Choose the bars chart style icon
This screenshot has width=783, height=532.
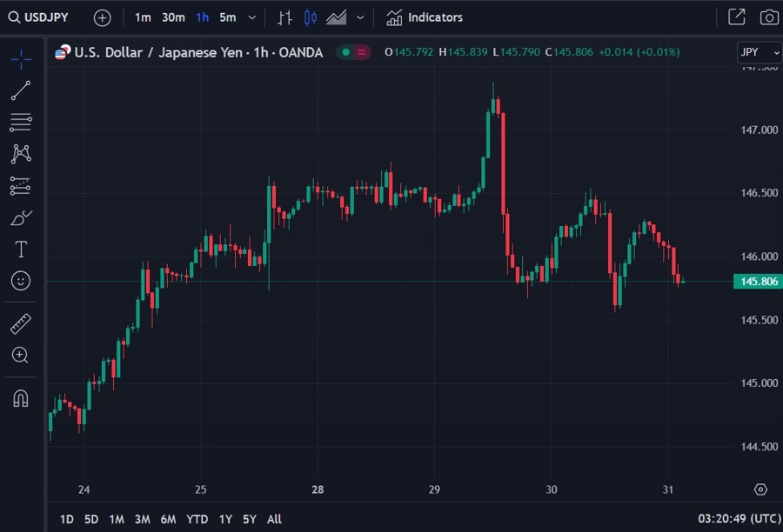284,17
